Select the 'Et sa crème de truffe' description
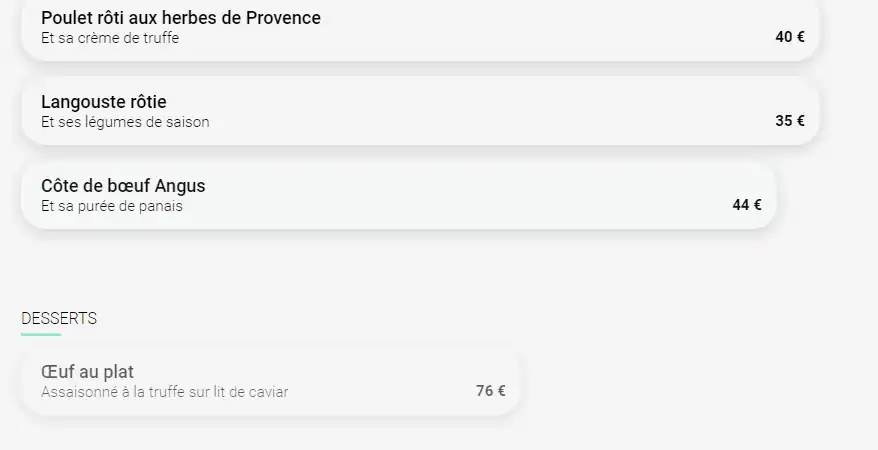Image resolution: width=878 pixels, height=450 pixels. point(110,38)
